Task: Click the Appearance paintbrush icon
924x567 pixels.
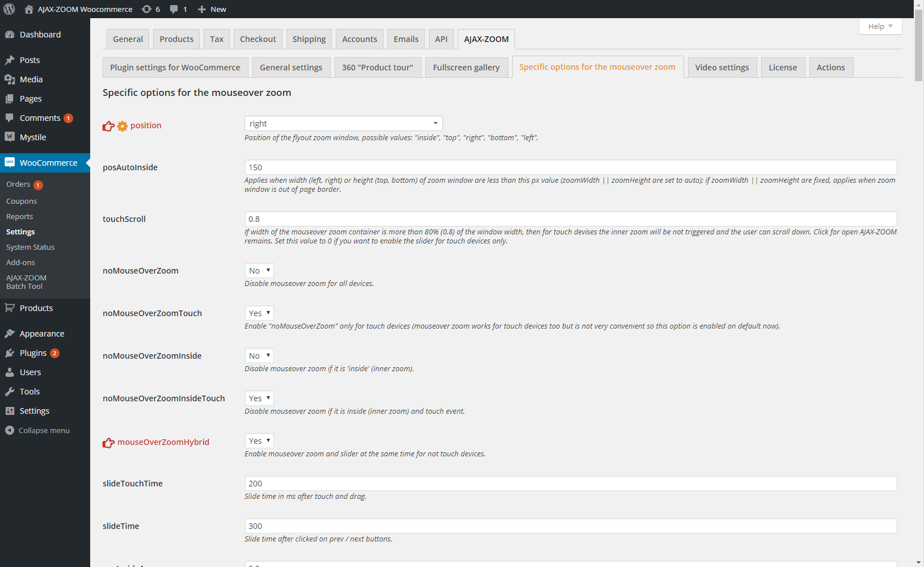Action: 10,334
